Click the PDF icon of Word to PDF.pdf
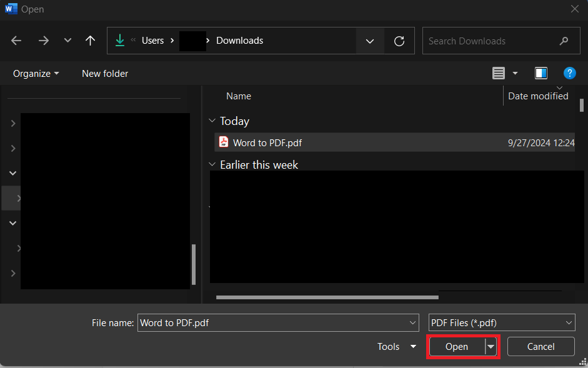This screenshot has width=588, height=368. coord(224,142)
